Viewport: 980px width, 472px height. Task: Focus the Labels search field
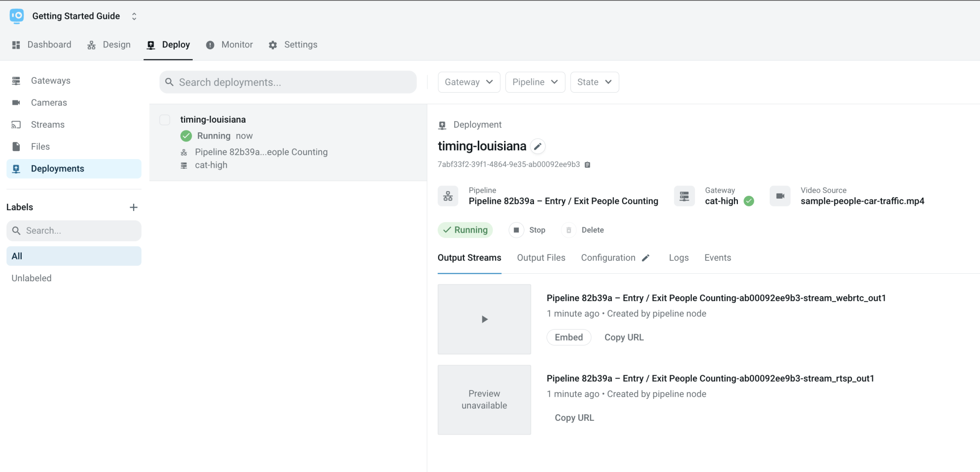click(74, 230)
